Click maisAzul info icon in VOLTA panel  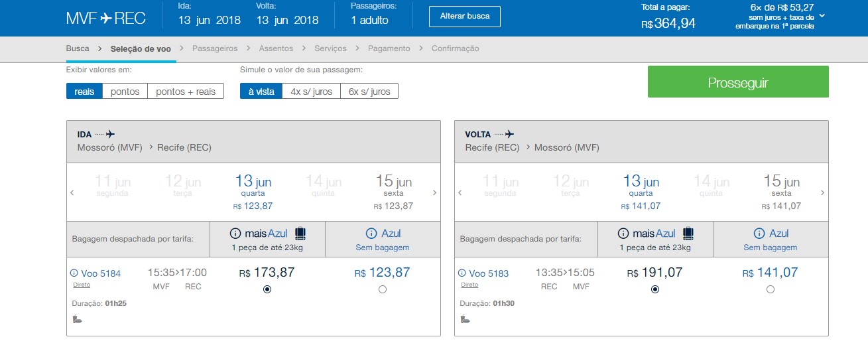point(623,234)
